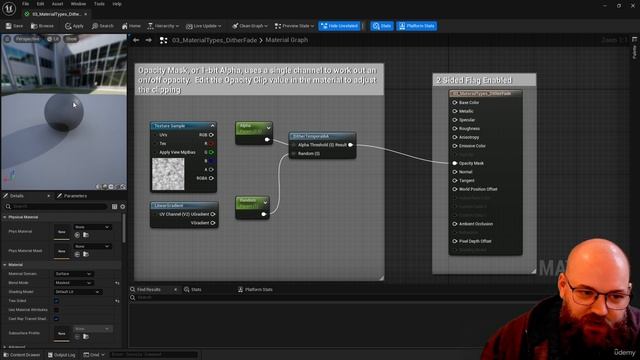Viewport: 640px width, 360px height.
Task: Open the Shading Model Default Lit dropdown
Action: click(x=78, y=292)
